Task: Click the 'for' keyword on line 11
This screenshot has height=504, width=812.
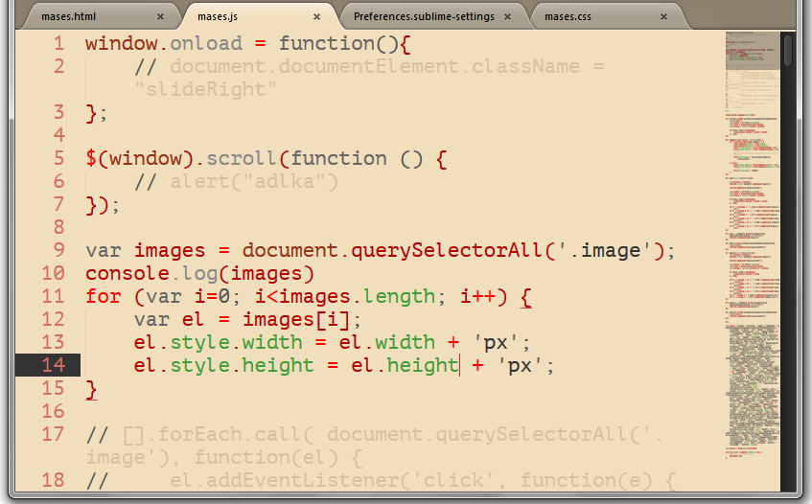Action: 103,296
